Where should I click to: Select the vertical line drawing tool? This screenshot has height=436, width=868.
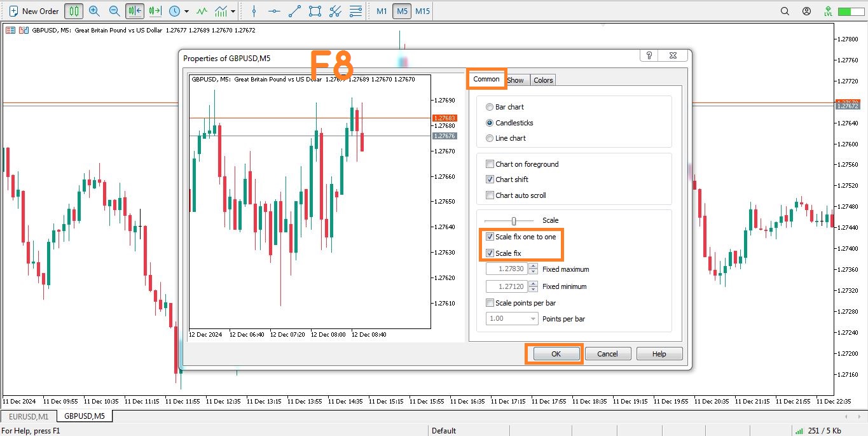pos(254,11)
